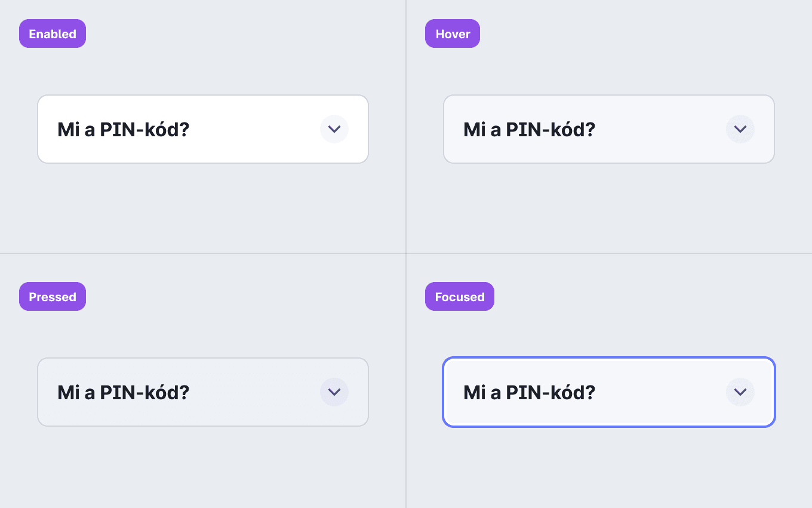Click 'Mi a PIN-kód?' heading in Pressed card
Viewport: 812px width, 508px height.
click(123, 392)
